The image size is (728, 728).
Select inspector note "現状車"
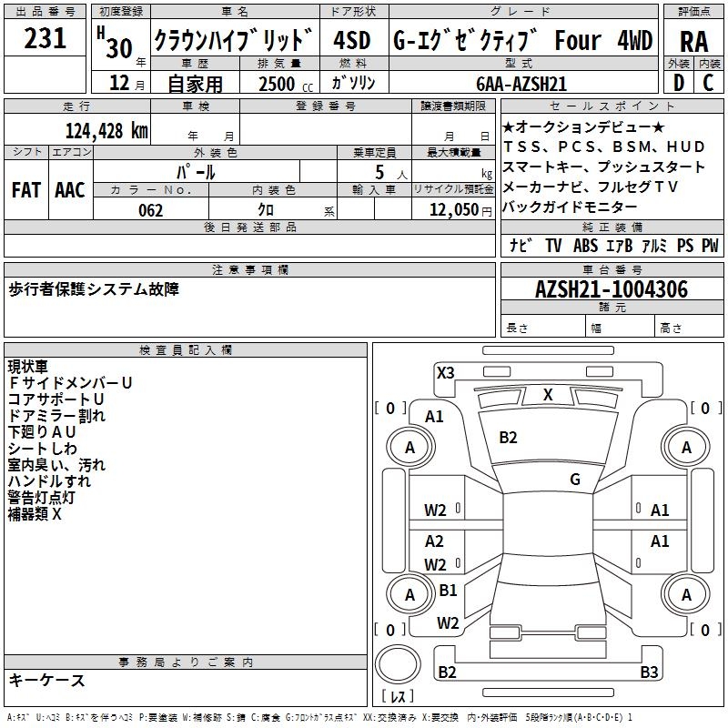28,367
